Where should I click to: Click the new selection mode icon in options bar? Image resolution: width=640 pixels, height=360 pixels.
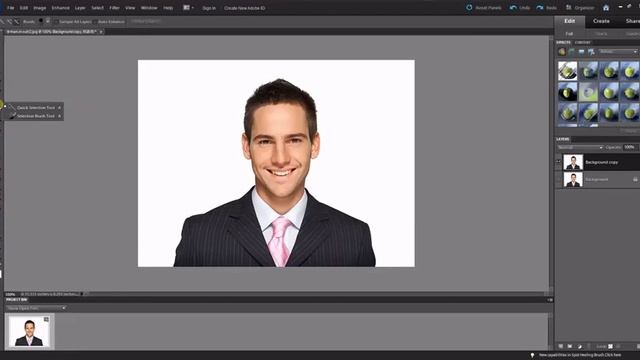[x=2, y=21]
